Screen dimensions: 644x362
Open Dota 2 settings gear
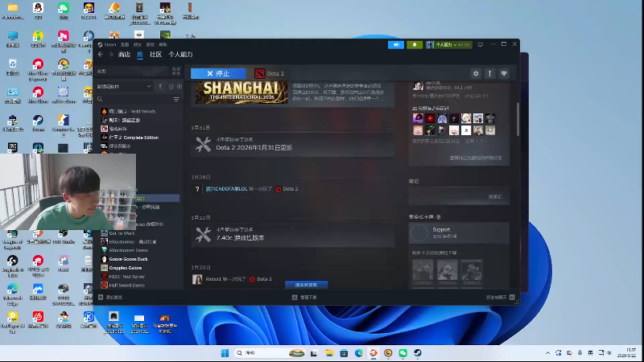(x=476, y=73)
